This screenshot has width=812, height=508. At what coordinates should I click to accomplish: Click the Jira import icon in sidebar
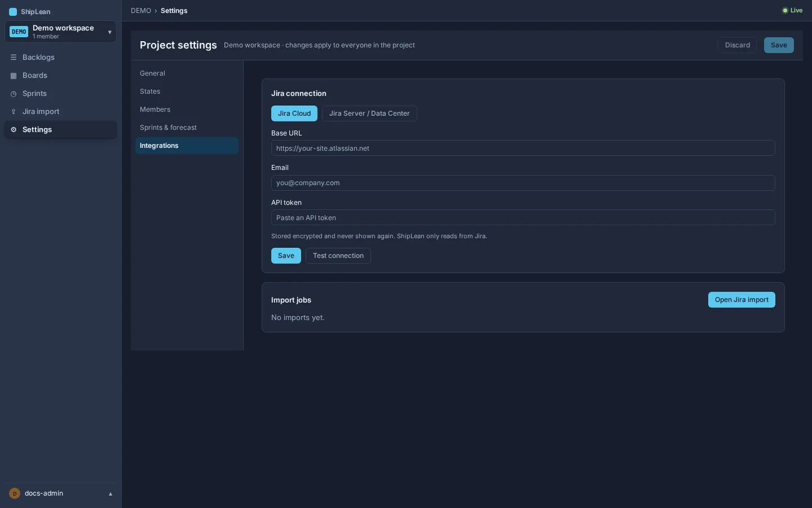14,112
